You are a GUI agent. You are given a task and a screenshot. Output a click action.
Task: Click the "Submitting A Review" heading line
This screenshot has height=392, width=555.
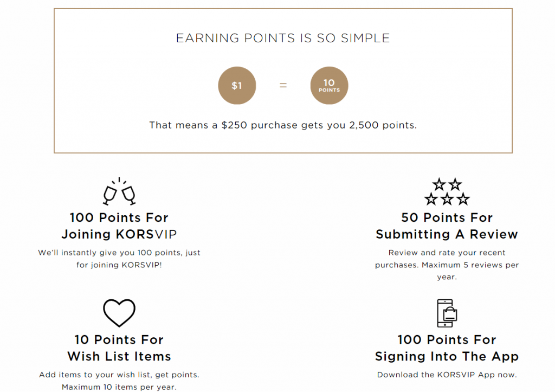tap(447, 235)
